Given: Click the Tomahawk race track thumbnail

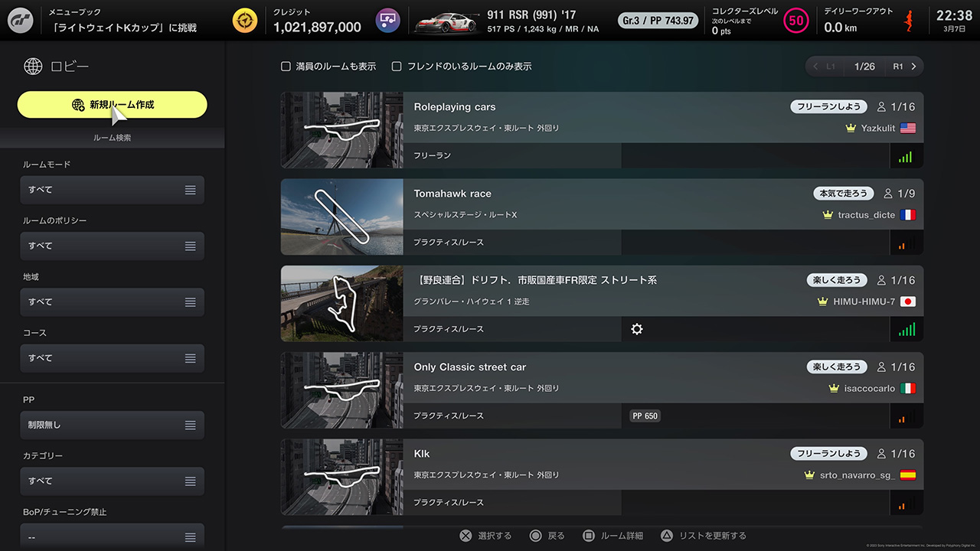Looking at the screenshot, I should click(x=342, y=217).
